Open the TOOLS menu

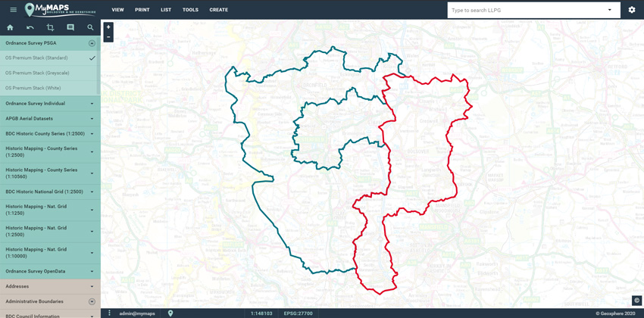pos(191,10)
